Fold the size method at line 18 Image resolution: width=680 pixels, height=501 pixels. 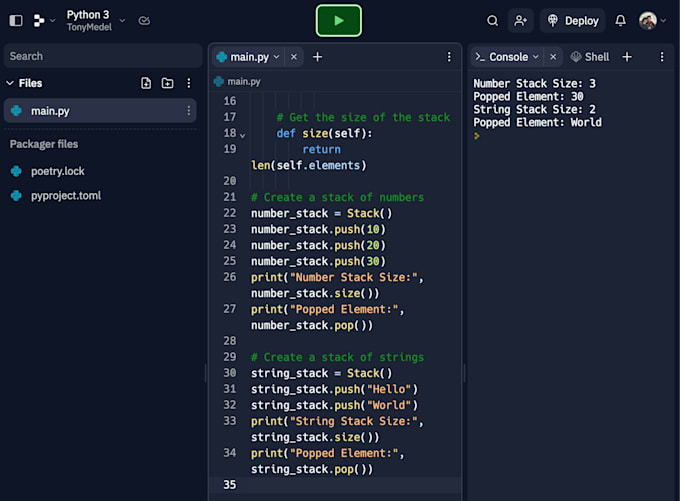(x=242, y=135)
